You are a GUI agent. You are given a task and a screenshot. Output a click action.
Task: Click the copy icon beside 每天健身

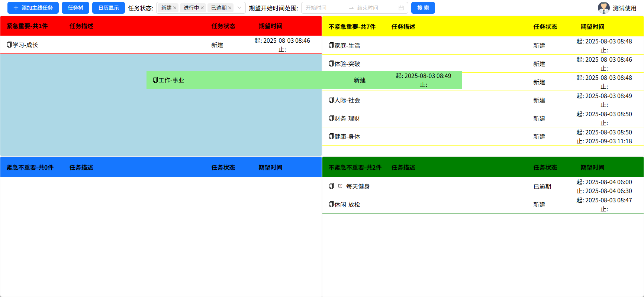click(x=331, y=186)
